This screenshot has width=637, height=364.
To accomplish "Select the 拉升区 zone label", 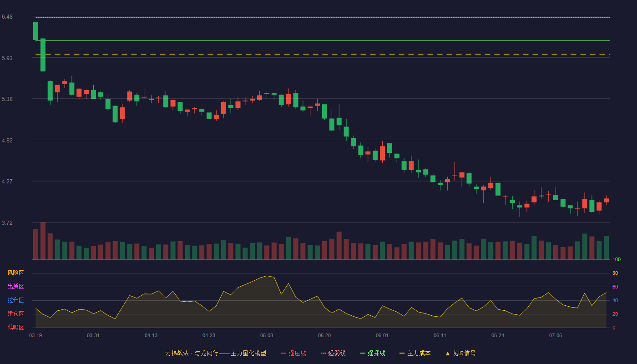I will (15, 300).
